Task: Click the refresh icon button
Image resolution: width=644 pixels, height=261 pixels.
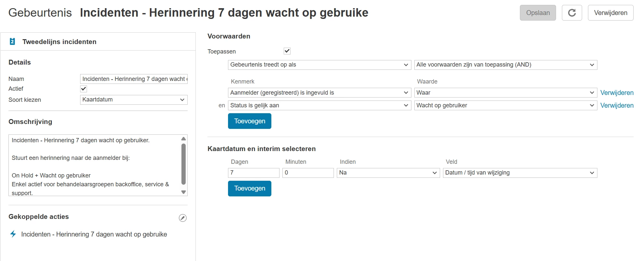Action: click(572, 13)
